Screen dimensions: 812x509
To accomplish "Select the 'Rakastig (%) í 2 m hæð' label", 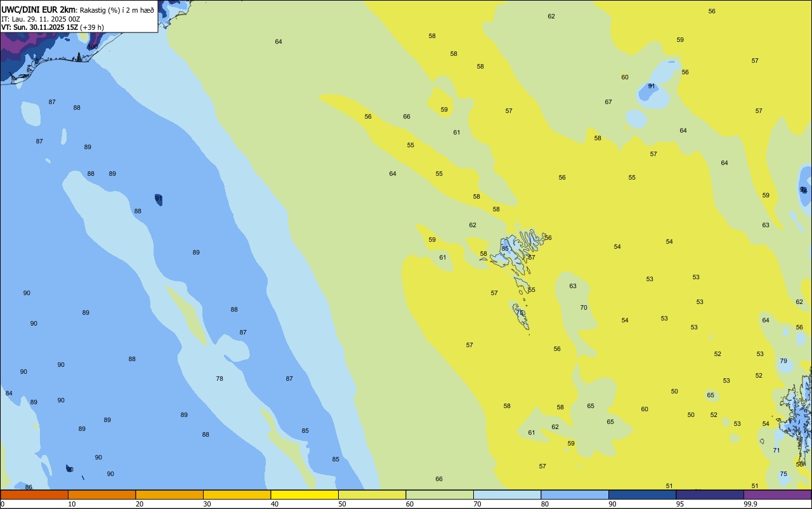I will tap(117, 10).
